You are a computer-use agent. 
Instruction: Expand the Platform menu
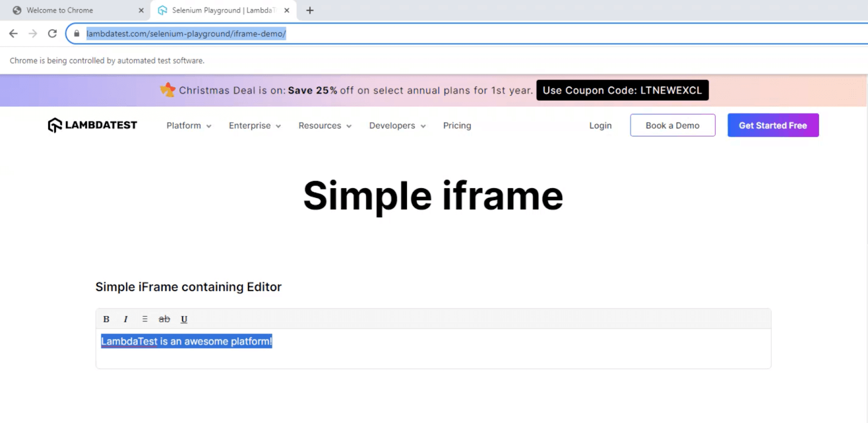[x=189, y=126]
